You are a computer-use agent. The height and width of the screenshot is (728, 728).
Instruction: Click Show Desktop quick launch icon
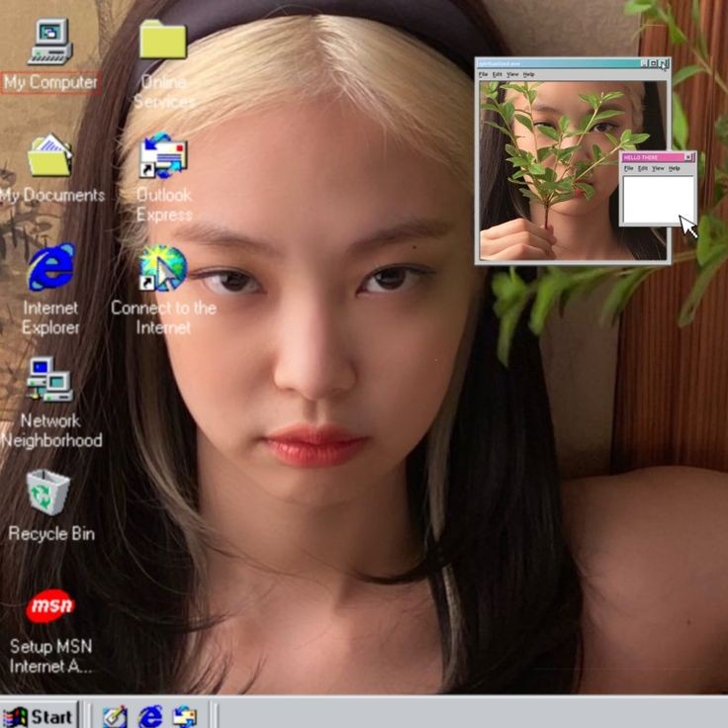coord(115,717)
